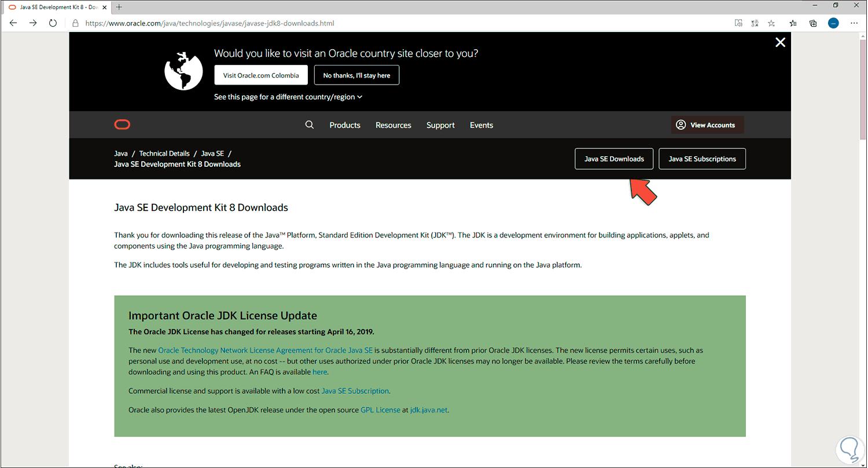Open Collections panel

[x=813, y=23]
